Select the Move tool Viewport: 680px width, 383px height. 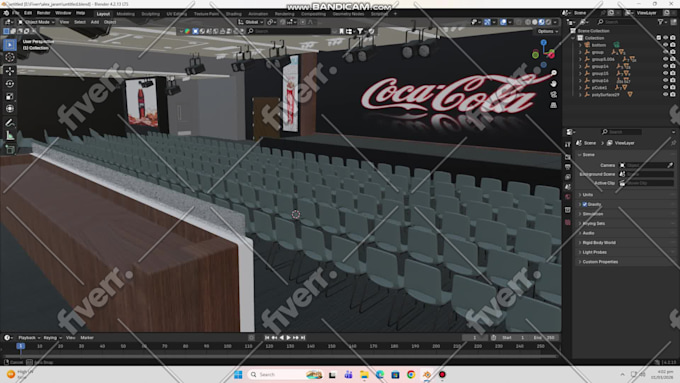10,71
